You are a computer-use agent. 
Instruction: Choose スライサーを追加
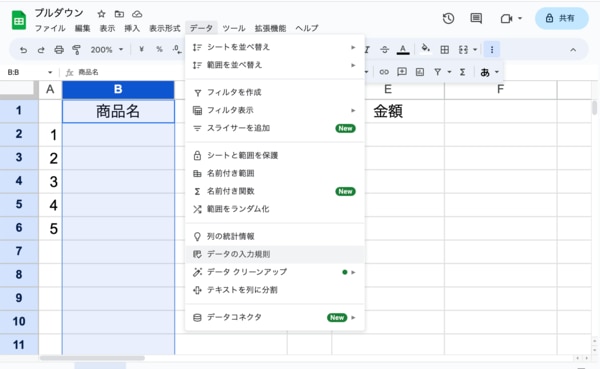click(x=274, y=128)
